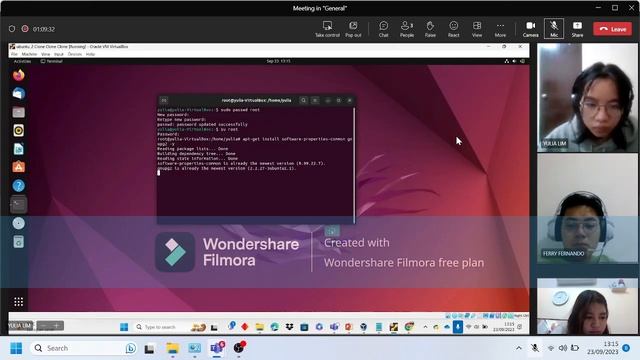Click Terminal icon in the dock

point(18,204)
